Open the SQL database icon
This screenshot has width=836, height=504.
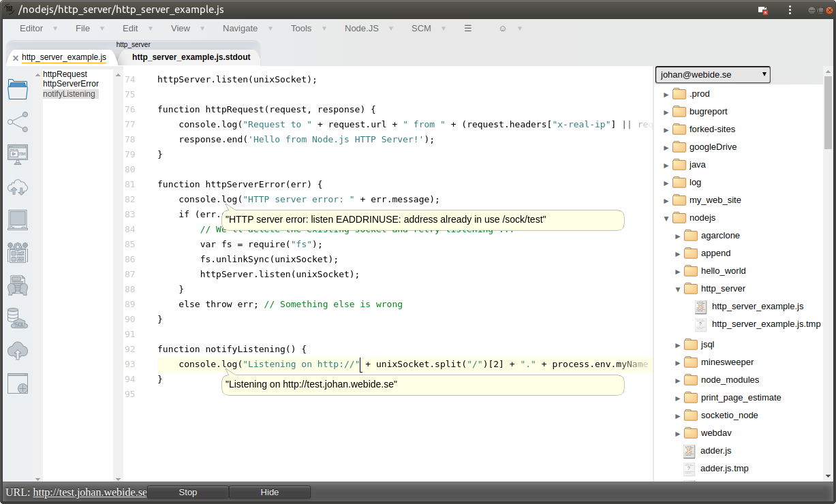tap(17, 318)
